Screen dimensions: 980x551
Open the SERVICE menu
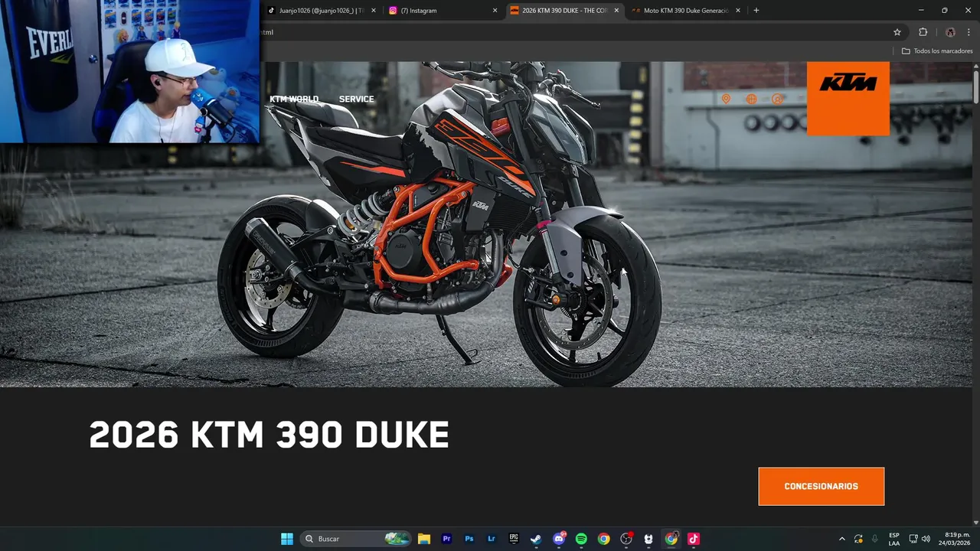pyautogui.click(x=357, y=99)
